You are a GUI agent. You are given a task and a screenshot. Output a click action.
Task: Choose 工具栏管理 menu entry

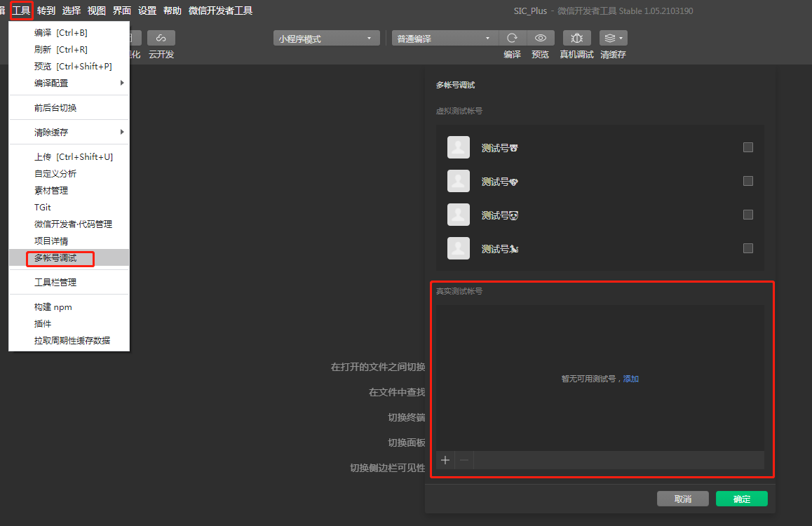(69, 282)
